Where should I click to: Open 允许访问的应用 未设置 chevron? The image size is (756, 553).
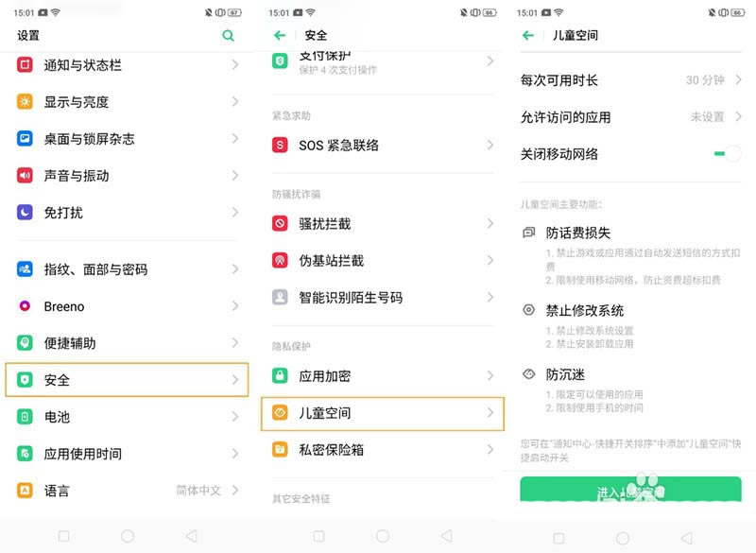pyautogui.click(x=738, y=116)
